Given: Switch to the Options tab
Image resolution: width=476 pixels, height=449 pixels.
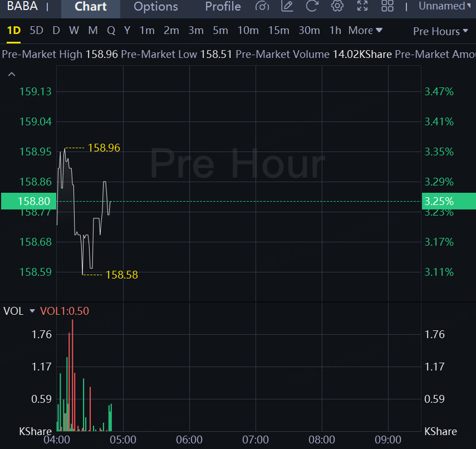Looking at the screenshot, I should (156, 7).
